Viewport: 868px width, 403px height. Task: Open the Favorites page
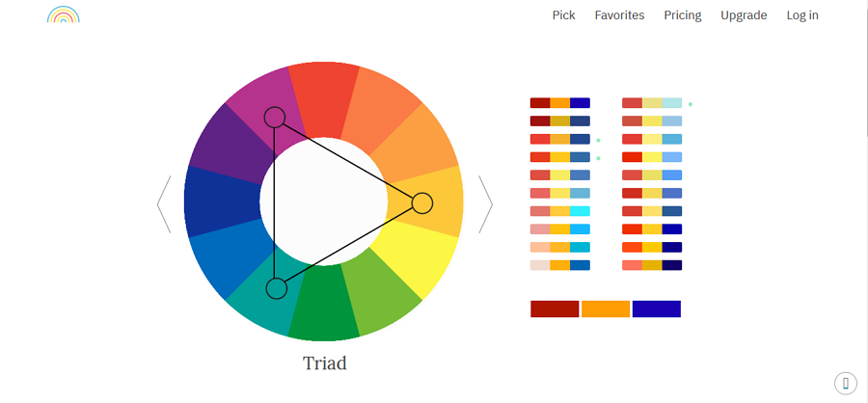coord(619,15)
